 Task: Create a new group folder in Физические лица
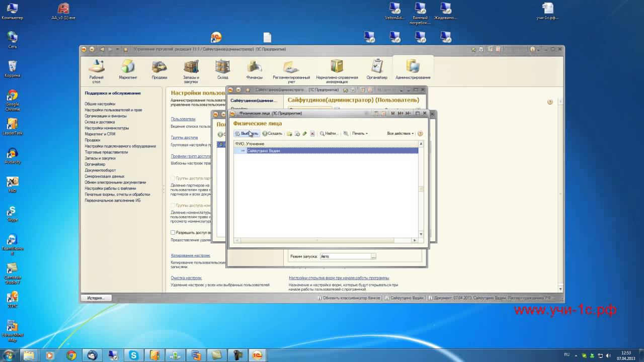pyautogui.click(x=289, y=134)
